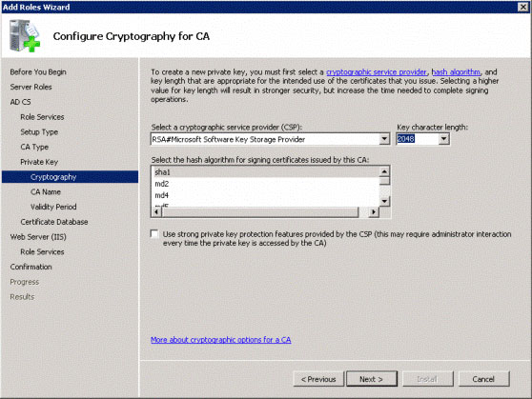
Task: Click the Previous button
Action: 318,379
